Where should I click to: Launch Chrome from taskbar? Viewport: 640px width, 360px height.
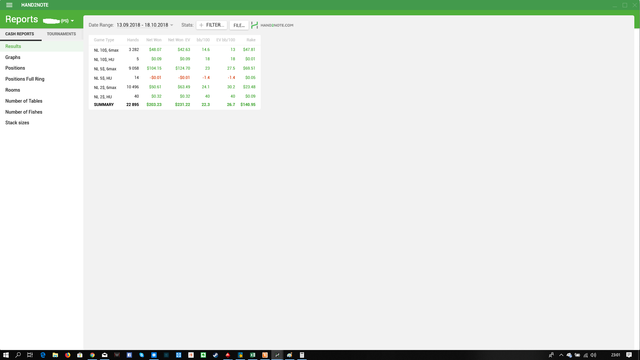coord(92,355)
